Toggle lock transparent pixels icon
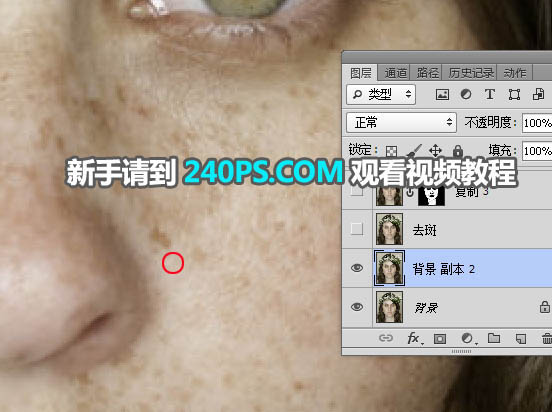This screenshot has height=412, width=552. pyautogui.click(x=391, y=151)
